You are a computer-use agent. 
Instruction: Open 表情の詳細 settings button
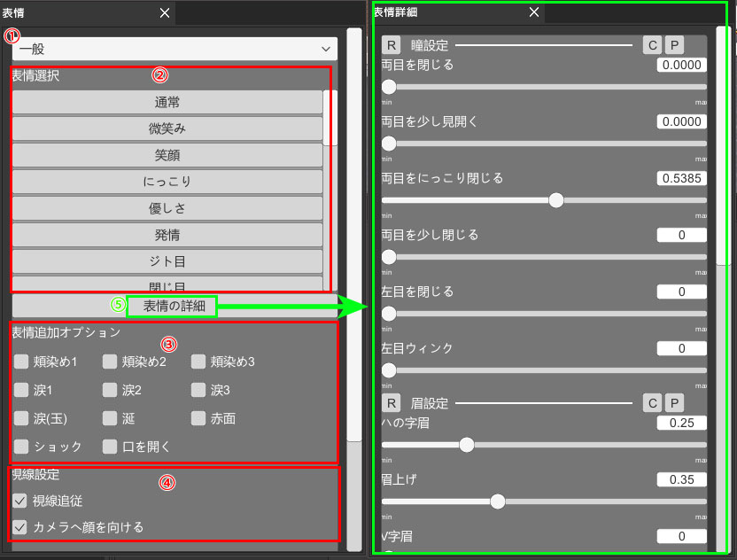(174, 307)
